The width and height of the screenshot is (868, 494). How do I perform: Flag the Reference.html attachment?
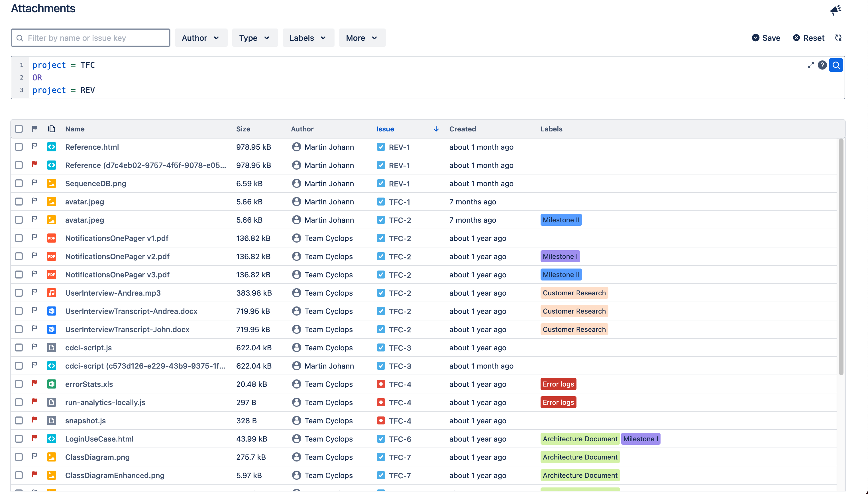click(34, 146)
